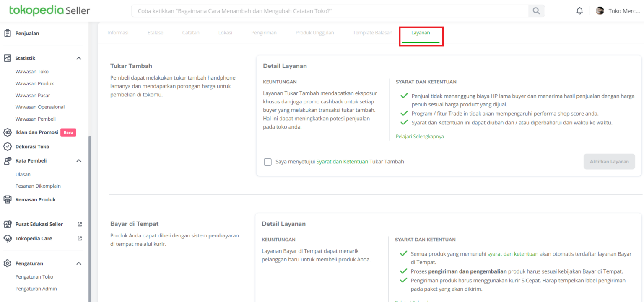Screen dimensions: 644x302
Task: Tick the Tukar Tambah agreement checkbox
Action: point(267,162)
